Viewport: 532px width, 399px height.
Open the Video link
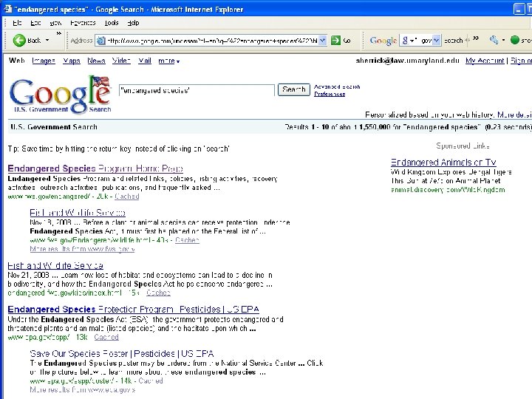point(121,61)
